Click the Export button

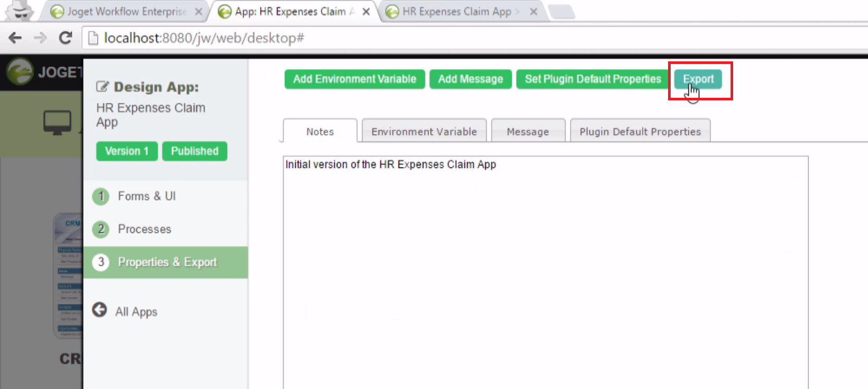(698, 79)
